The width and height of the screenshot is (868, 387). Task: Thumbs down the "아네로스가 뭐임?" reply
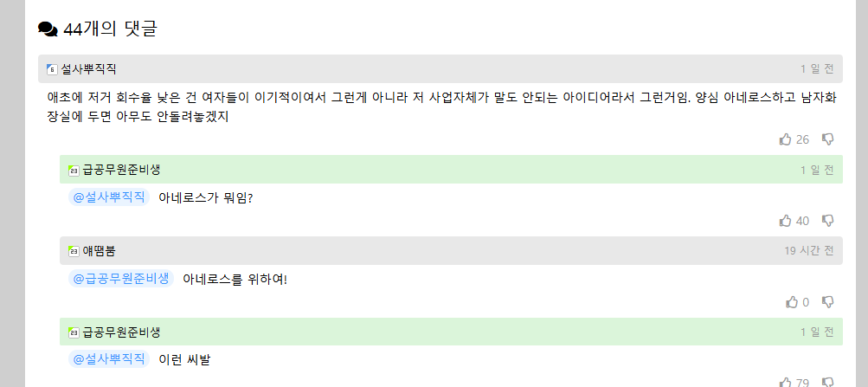click(x=828, y=221)
